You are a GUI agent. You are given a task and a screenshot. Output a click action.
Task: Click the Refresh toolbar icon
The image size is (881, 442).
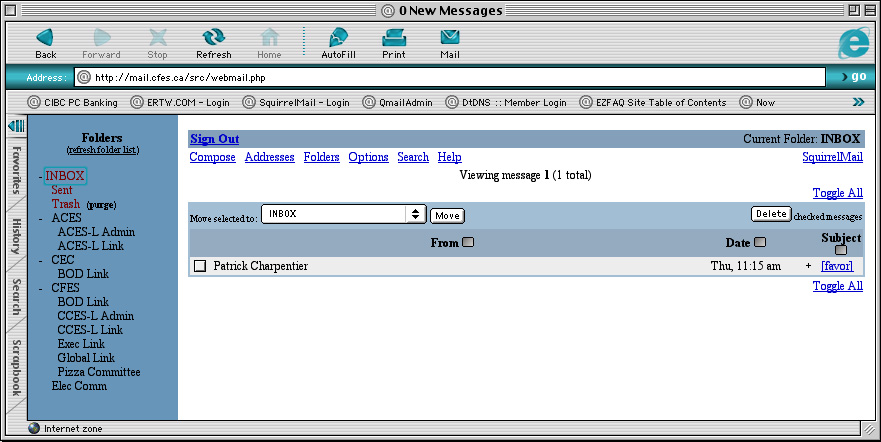[213, 38]
